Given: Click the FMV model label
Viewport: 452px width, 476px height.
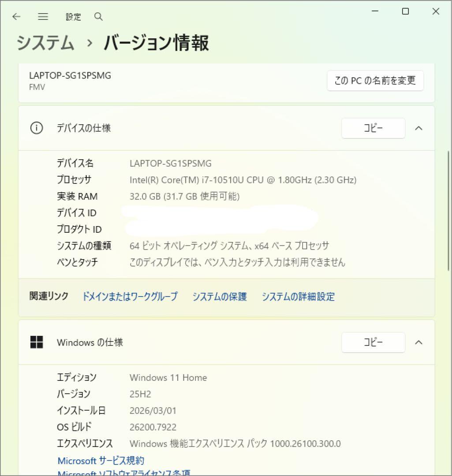Looking at the screenshot, I should tap(37, 87).
